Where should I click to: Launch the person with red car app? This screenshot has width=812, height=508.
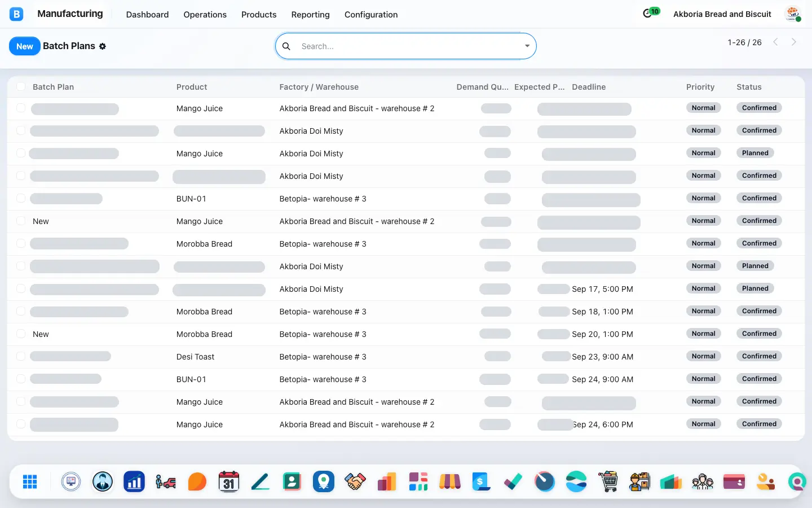(166, 481)
